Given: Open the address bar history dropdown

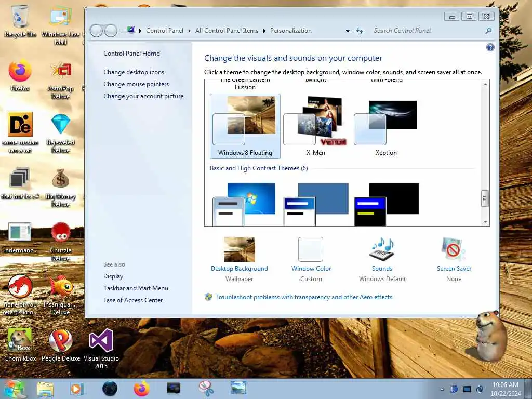Looking at the screenshot, I should click(348, 31).
